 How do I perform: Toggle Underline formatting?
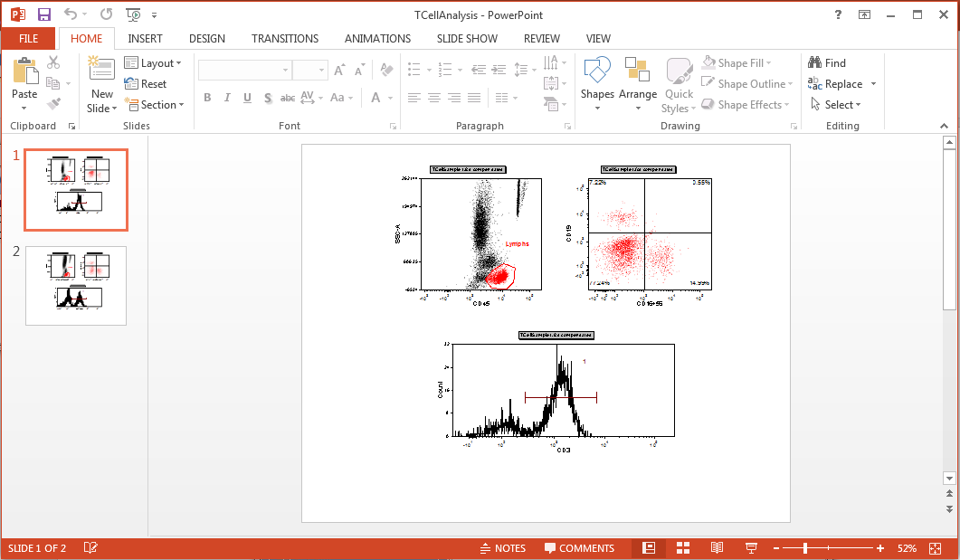coord(247,98)
